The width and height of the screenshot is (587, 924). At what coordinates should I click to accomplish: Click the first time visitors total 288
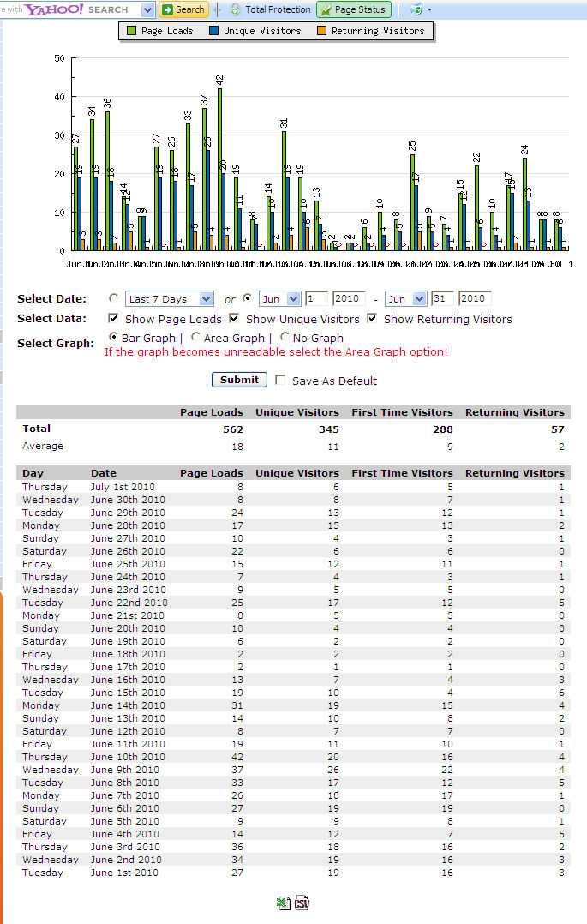443,429
